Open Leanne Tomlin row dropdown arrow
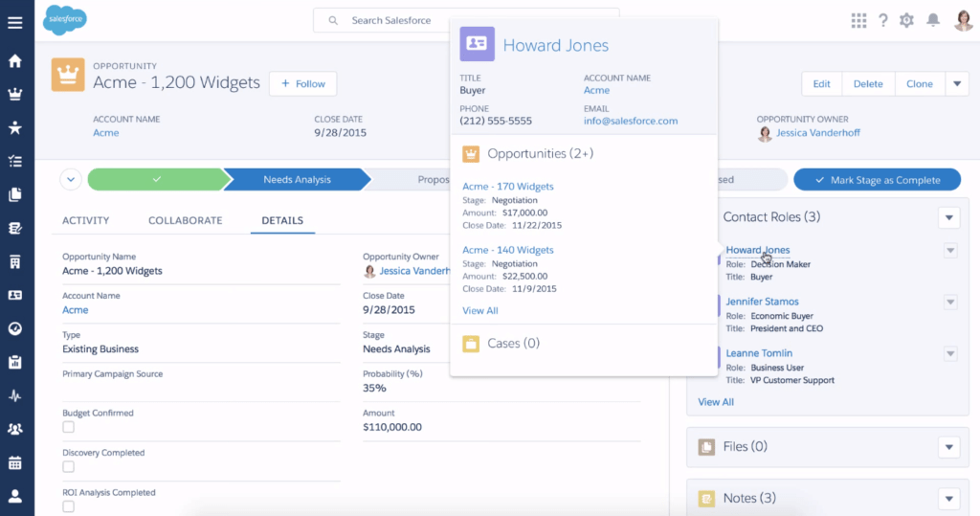The width and height of the screenshot is (980, 516). pos(950,354)
